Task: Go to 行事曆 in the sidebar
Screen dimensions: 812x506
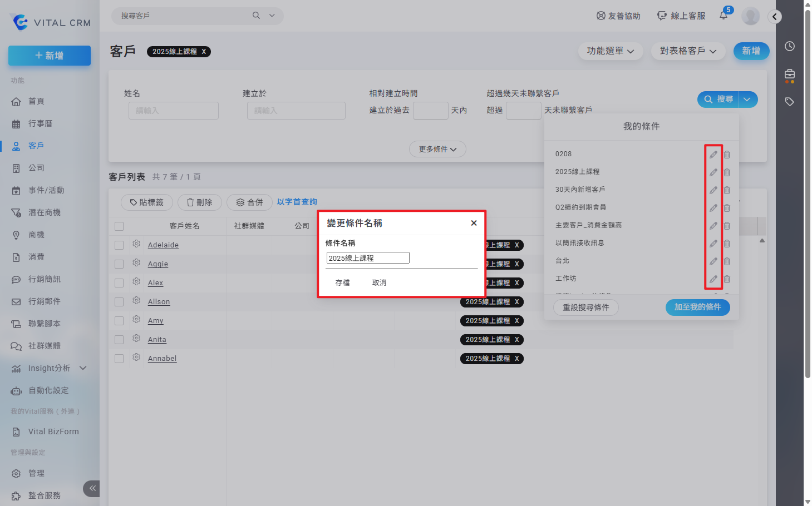Action: [x=40, y=123]
